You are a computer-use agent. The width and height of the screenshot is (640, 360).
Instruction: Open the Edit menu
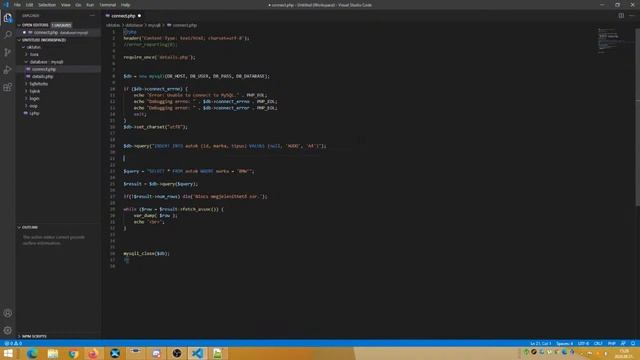[x=29, y=5]
